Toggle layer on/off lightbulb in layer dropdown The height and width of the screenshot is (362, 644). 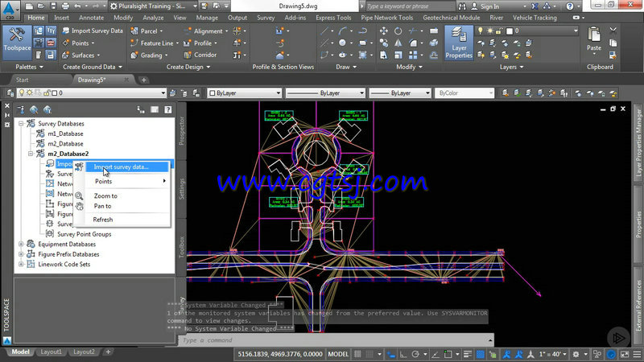22,93
